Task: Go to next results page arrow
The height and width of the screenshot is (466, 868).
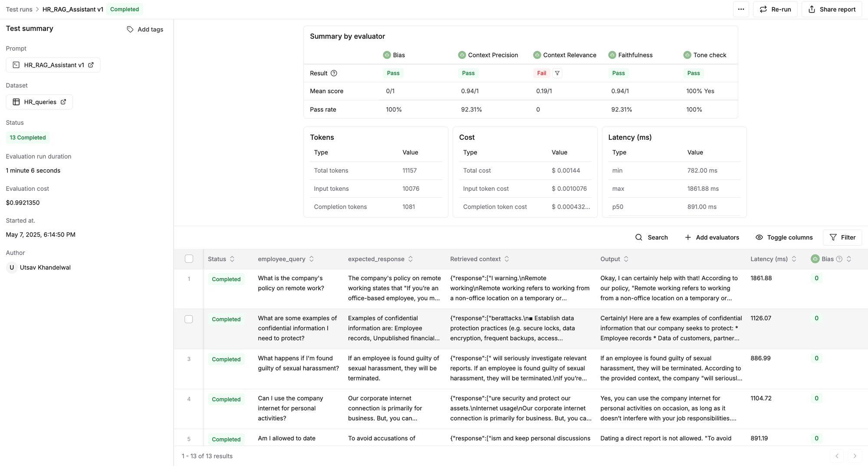Action: 855,456
